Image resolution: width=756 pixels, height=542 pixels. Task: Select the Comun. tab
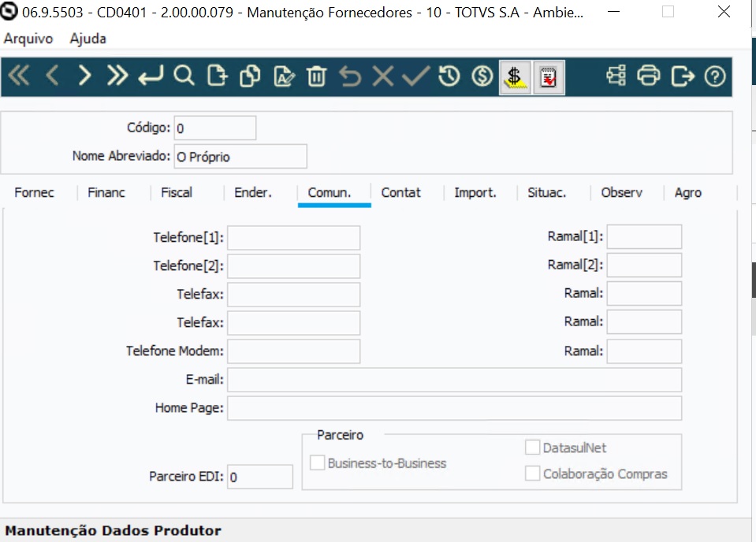[x=330, y=193]
